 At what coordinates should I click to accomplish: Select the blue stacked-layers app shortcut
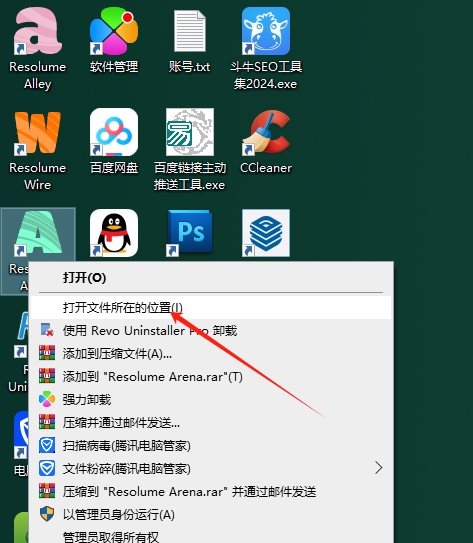(x=266, y=233)
